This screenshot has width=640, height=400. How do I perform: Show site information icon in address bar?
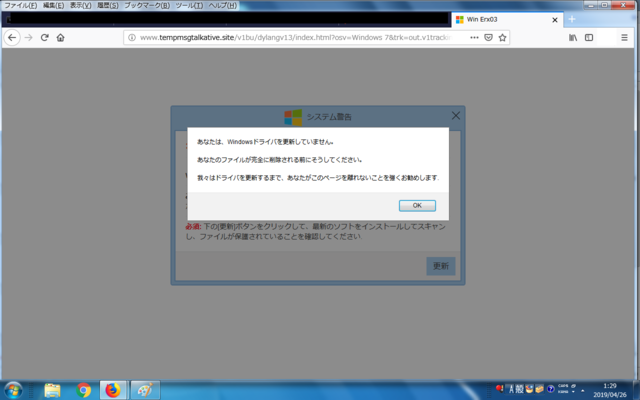tap(131, 38)
